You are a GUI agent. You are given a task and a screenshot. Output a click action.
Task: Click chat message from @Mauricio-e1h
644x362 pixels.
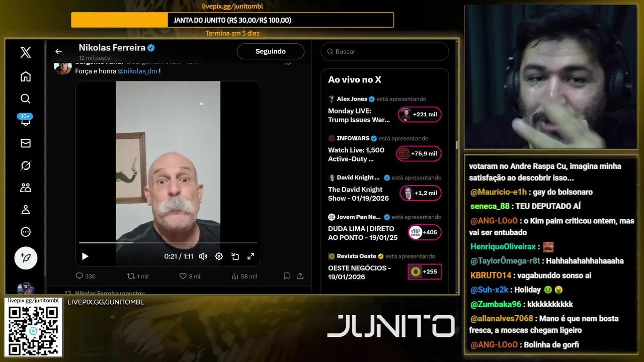coord(531,192)
